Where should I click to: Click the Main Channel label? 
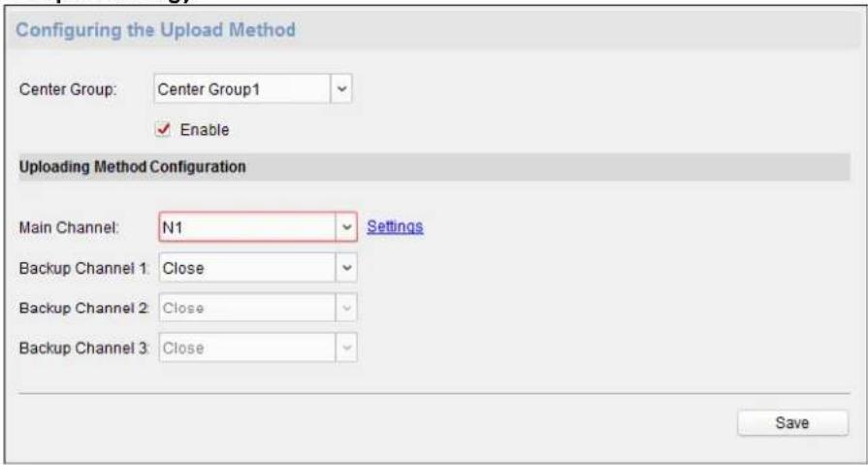click(x=69, y=227)
